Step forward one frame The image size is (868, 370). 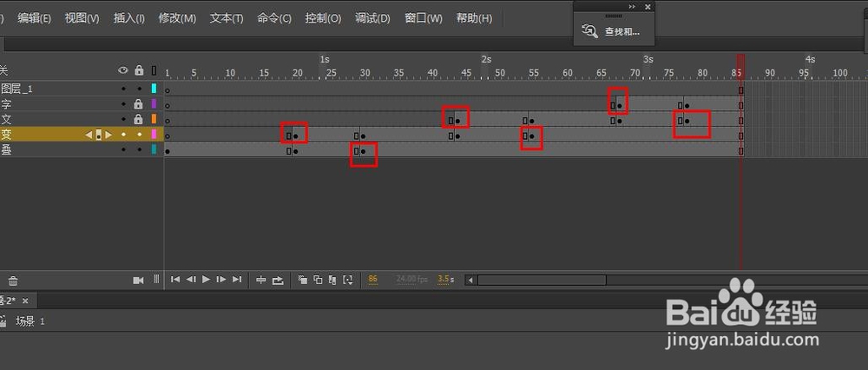pos(220,280)
